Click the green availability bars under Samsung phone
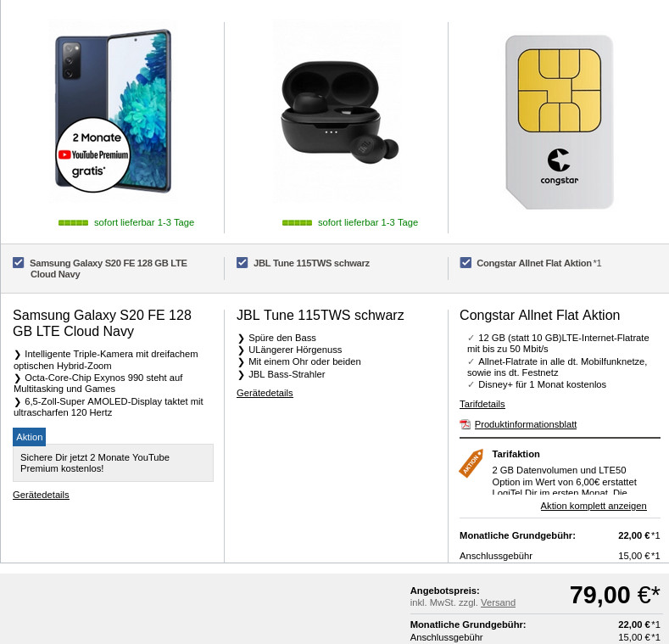Image resolution: width=669 pixels, height=644 pixels. coord(73,222)
